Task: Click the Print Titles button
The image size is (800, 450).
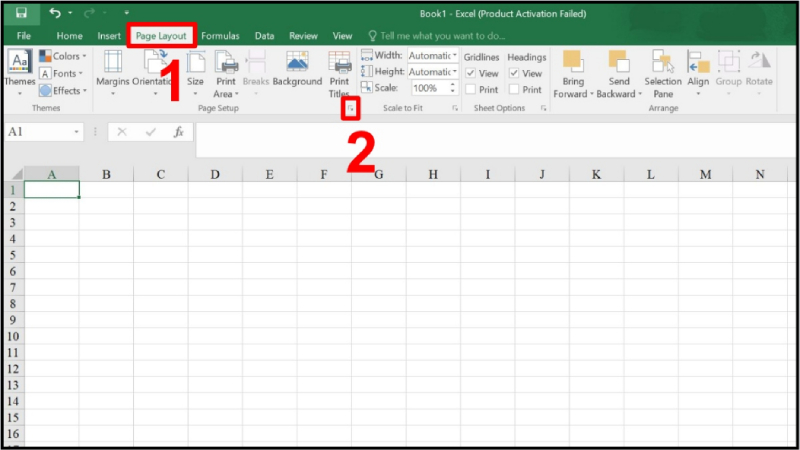Action: click(339, 74)
